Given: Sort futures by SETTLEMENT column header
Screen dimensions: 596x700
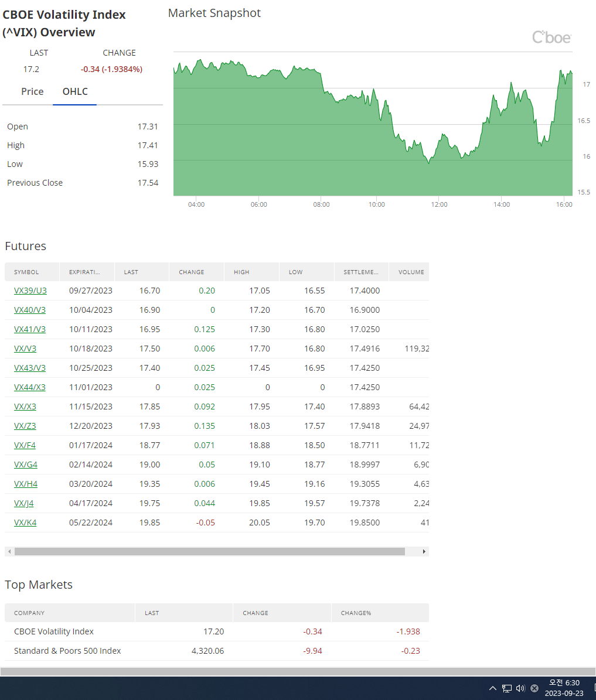Looking at the screenshot, I should [x=362, y=272].
